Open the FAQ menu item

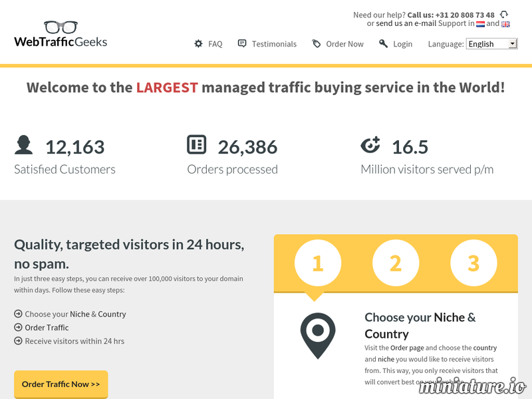tap(215, 43)
